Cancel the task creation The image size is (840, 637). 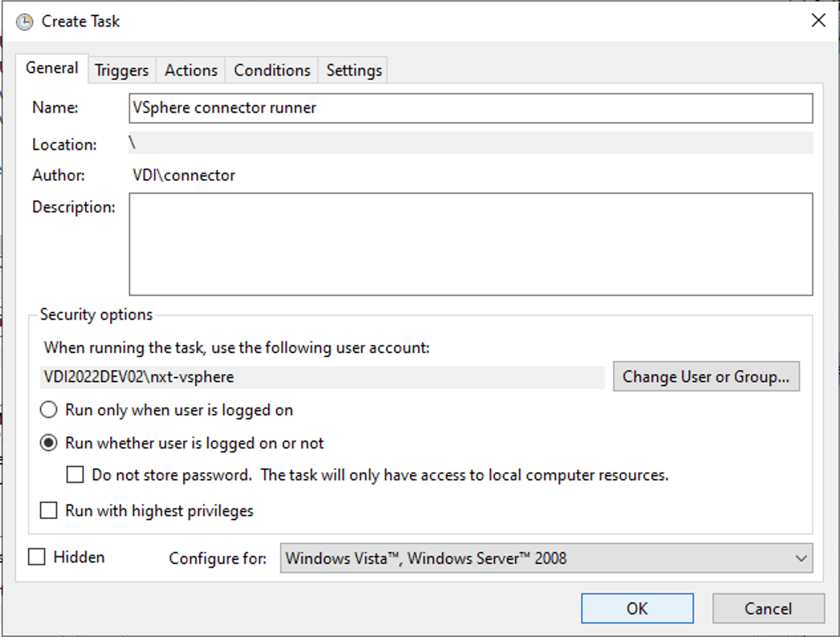[768, 608]
